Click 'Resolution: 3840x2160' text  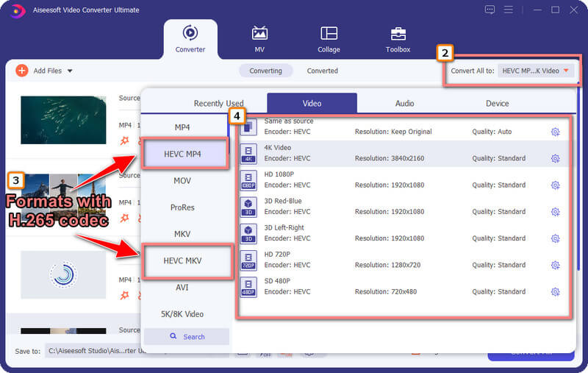[x=390, y=158]
